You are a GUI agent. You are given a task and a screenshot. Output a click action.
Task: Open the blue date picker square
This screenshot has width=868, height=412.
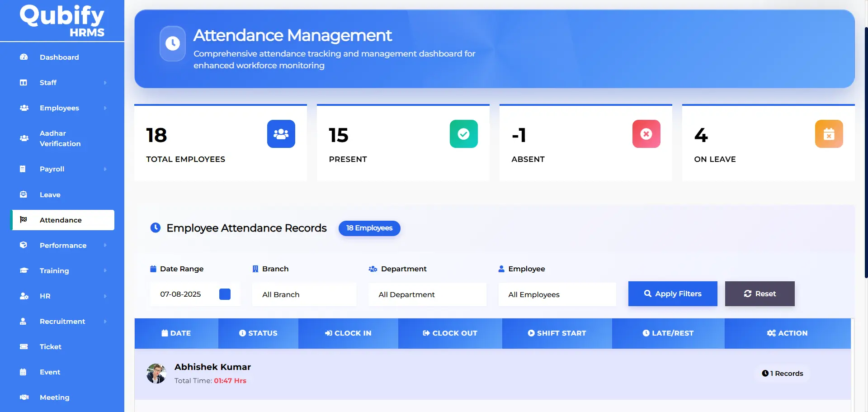[225, 294]
